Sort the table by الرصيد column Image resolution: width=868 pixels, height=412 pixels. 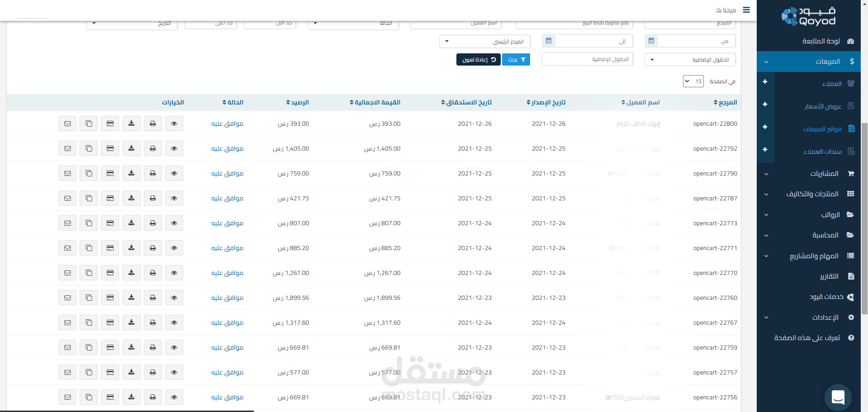pos(298,103)
